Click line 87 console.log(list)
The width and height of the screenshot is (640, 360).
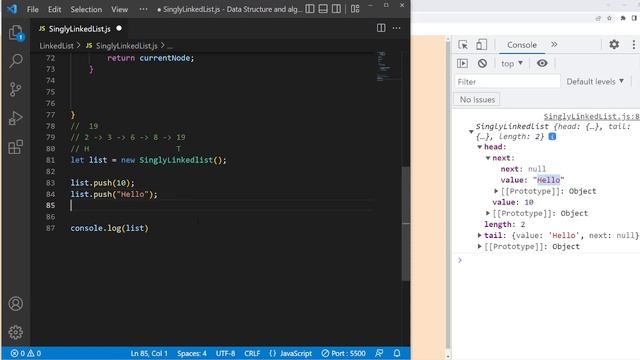point(109,228)
